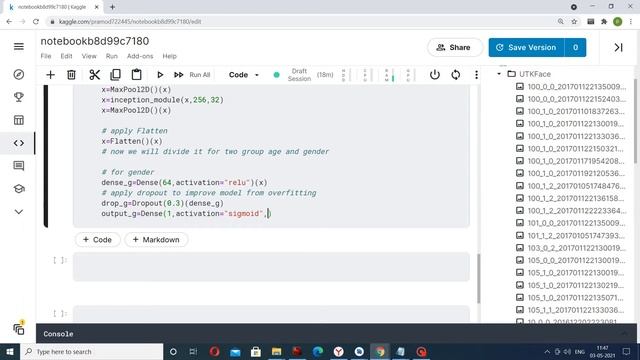This screenshot has height=360, width=640.
Task: Power off the session
Action: click(x=435, y=75)
